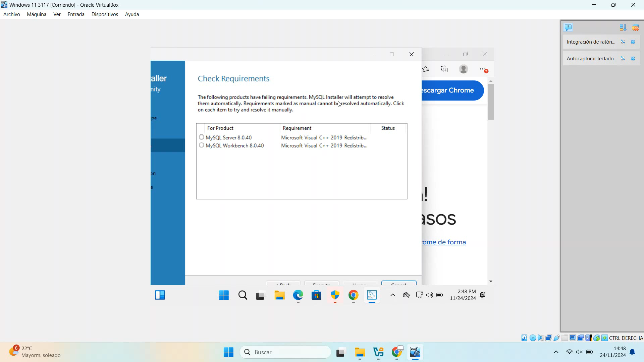The image size is (644, 362).
Task: Open the Entrada menu
Action: pos(76,14)
